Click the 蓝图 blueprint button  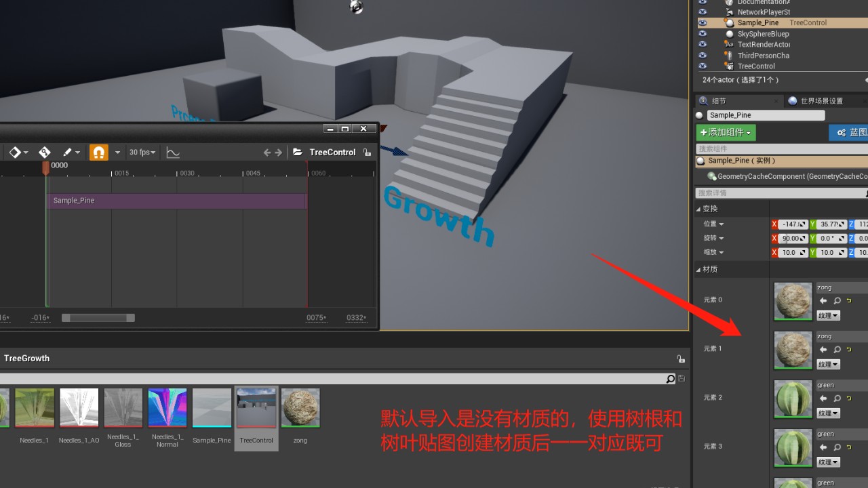(850, 132)
